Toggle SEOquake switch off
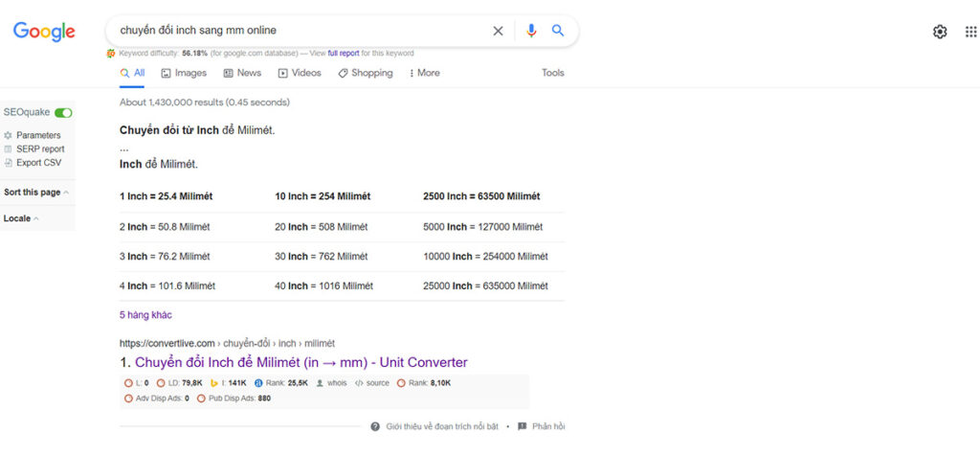This screenshot has width=980, height=455. click(x=63, y=113)
